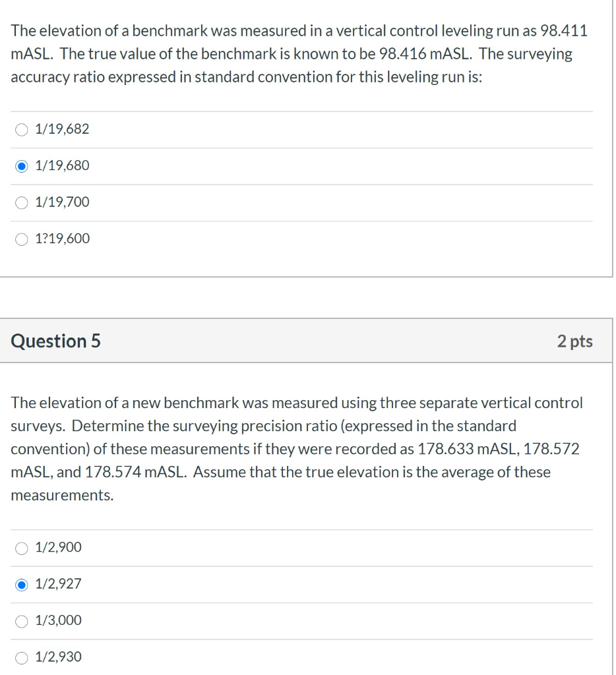Click the 1/19,680 answer label text

[x=63, y=165]
